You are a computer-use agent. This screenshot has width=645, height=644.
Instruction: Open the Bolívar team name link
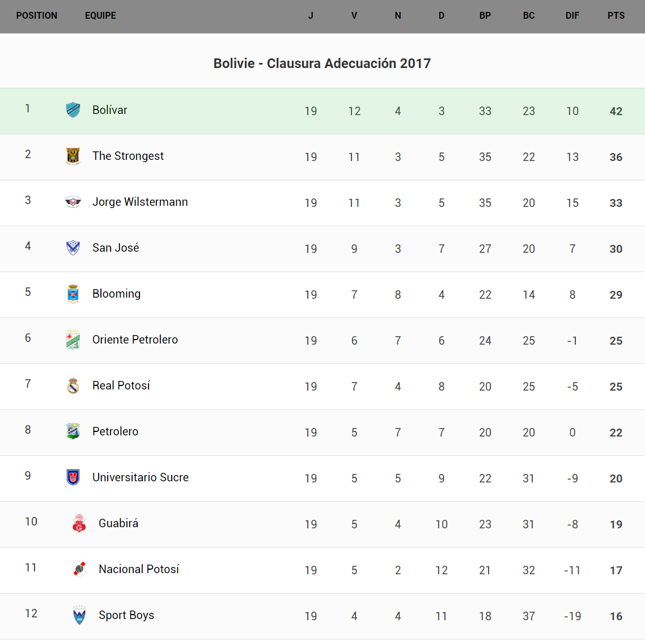point(109,110)
